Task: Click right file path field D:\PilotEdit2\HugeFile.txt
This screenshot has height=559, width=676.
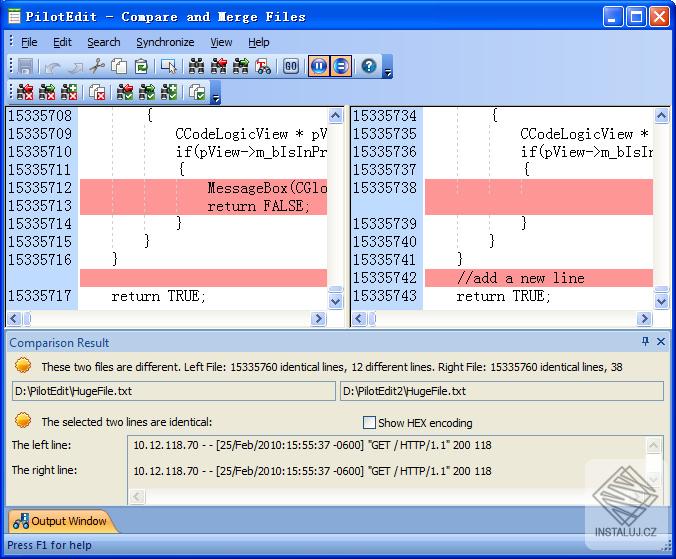Action: [502, 391]
